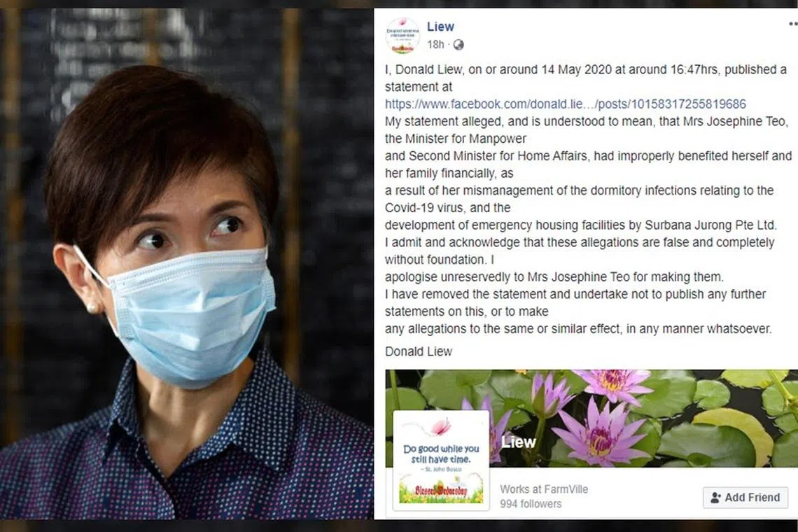Open the Liew author name link
798x532 pixels.
440,27
